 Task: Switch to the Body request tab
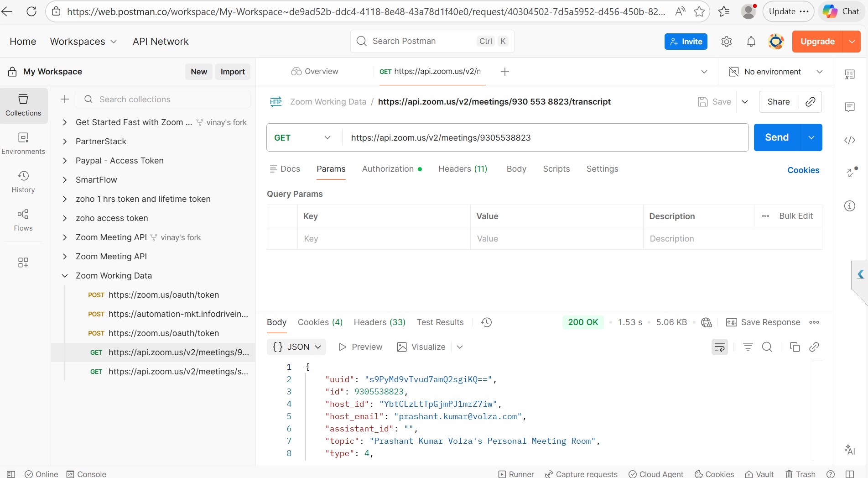516,169
